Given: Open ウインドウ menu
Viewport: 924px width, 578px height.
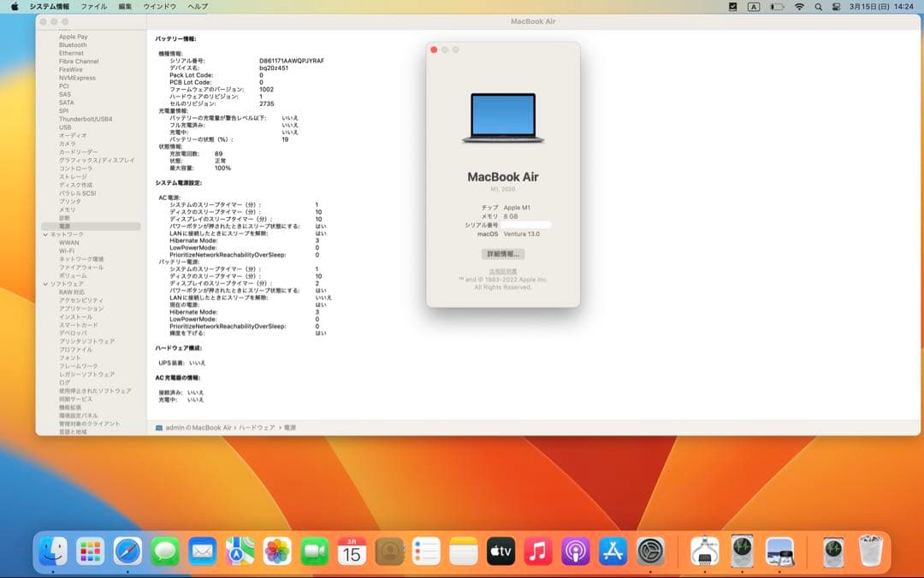Looking at the screenshot, I should coord(160,7).
